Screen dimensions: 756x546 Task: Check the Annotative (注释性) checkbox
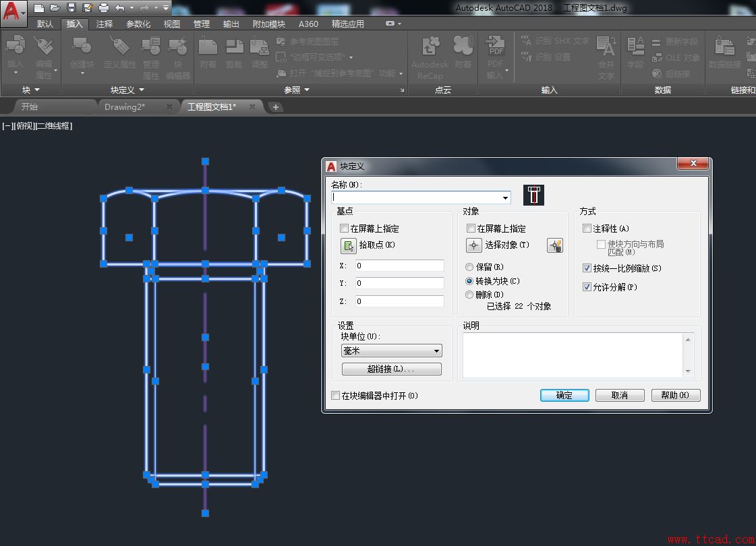587,228
